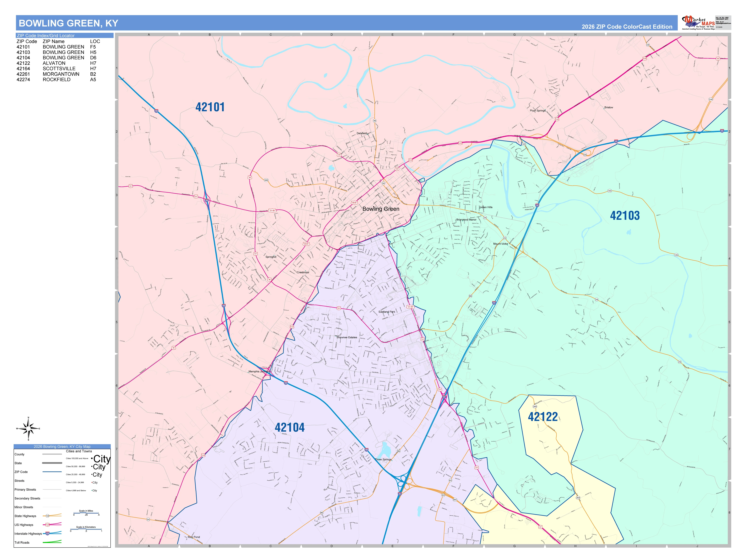Click the Plum Springs place label
This screenshot has width=743, height=560.
[x=538, y=110]
